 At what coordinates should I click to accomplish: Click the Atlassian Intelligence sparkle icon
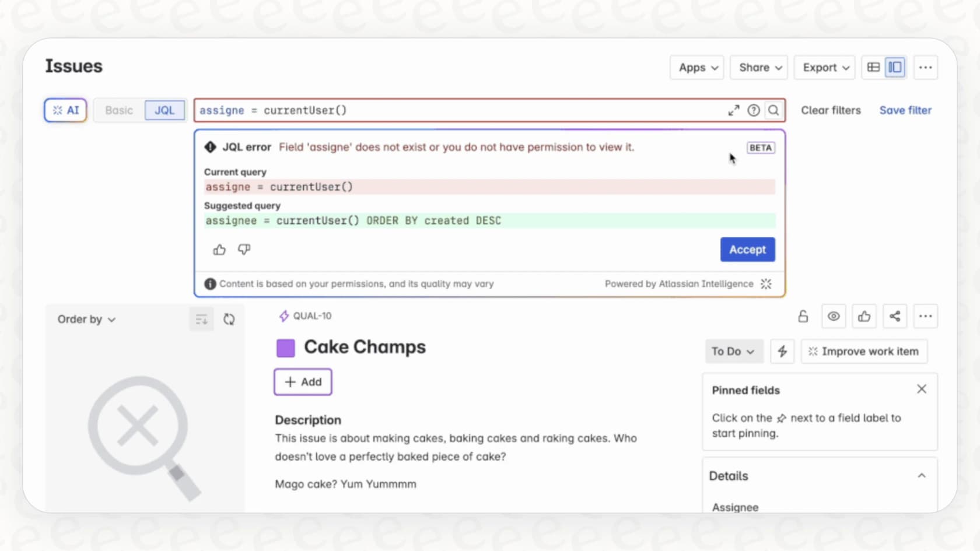(766, 284)
